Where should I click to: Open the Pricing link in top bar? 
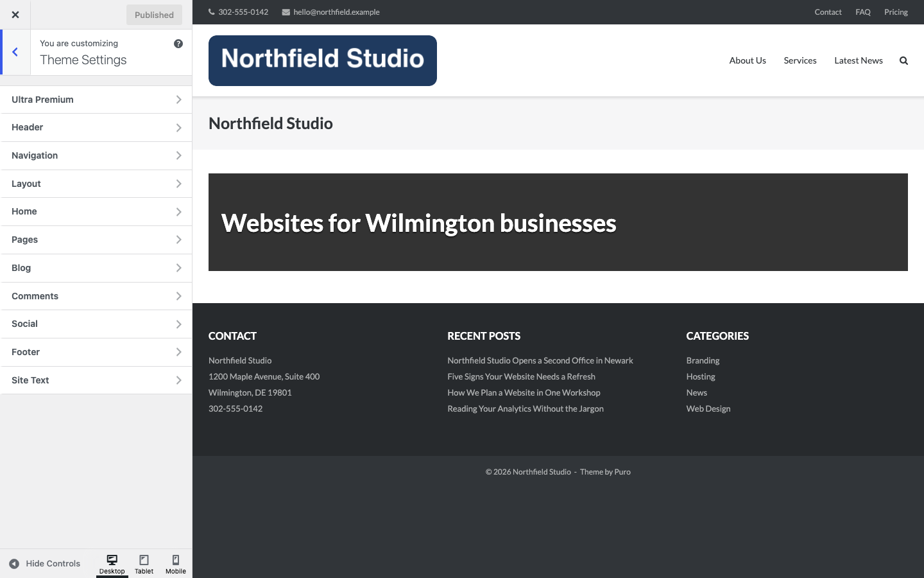[x=896, y=12]
